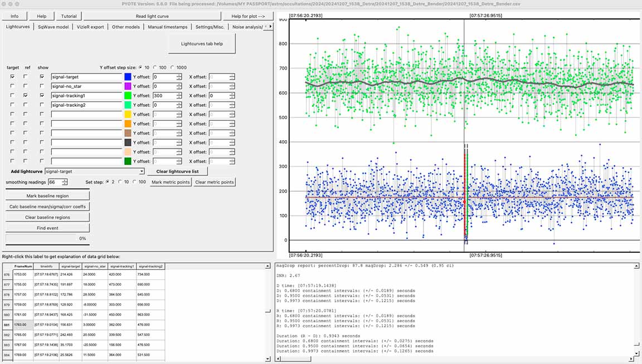Open the Settings/Misc. tab

pyautogui.click(x=210, y=27)
